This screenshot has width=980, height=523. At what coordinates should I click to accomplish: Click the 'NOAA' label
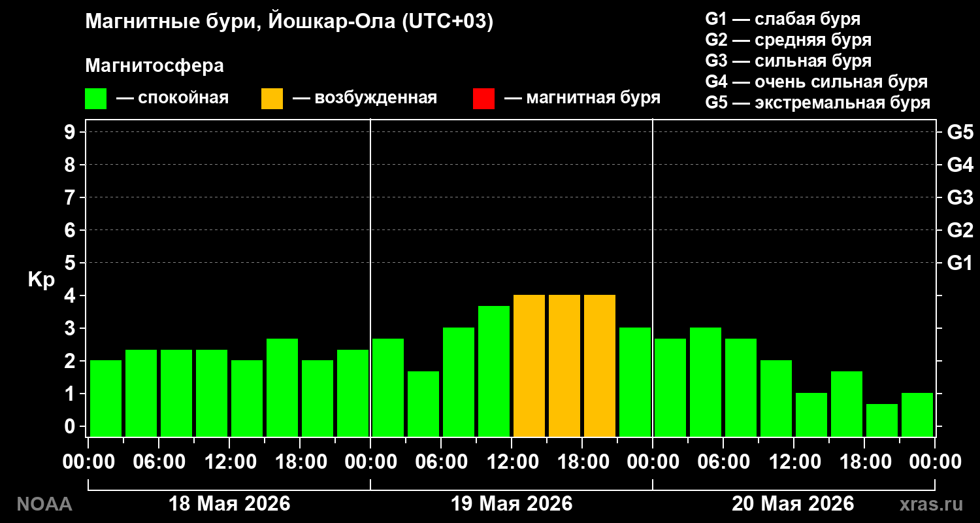coord(44,504)
